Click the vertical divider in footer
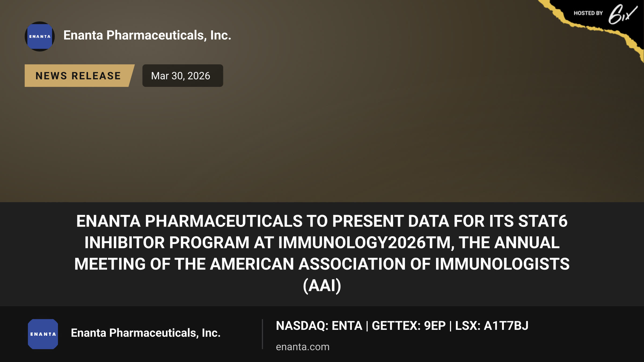 tap(262, 334)
